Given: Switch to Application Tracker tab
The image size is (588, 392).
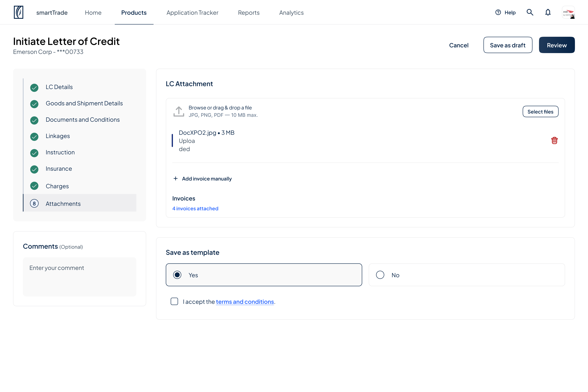Looking at the screenshot, I should click(x=192, y=12).
